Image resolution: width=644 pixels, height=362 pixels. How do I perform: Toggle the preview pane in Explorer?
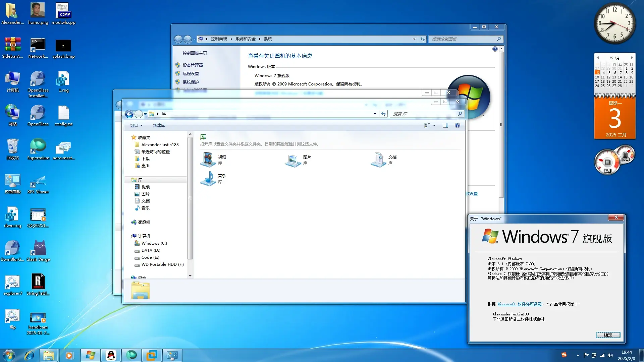[x=445, y=125]
